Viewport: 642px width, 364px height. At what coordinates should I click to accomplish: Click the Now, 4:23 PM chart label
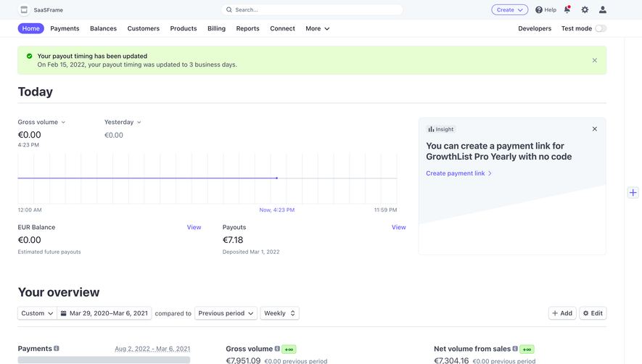277,210
